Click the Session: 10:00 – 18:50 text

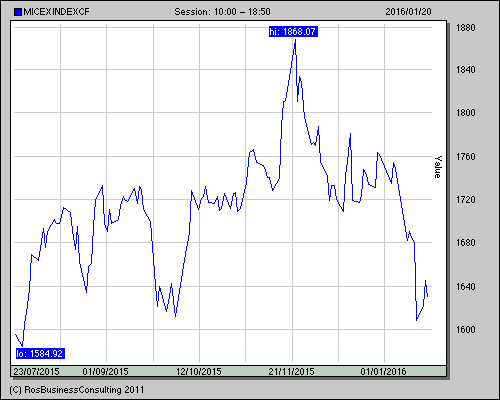pos(222,12)
